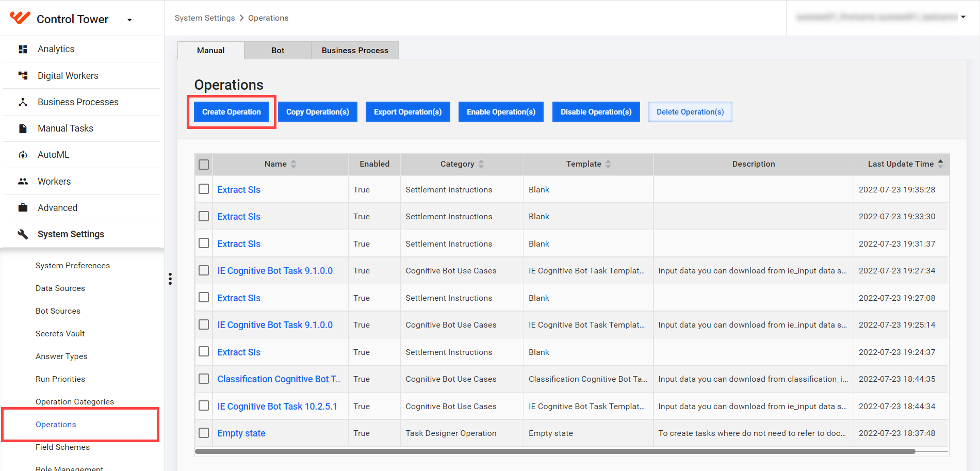This screenshot has width=980, height=471.
Task: Open Run Priorities in sidebar
Action: 60,379
